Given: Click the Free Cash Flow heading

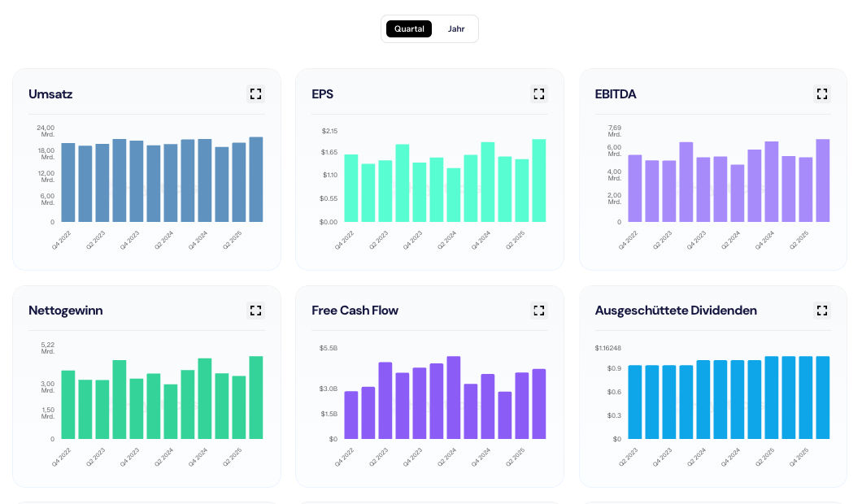Looking at the screenshot, I should [355, 311].
